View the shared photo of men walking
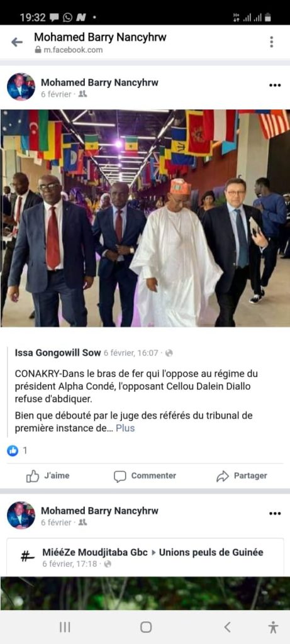Viewport: 290px width, 644px height. pos(145,218)
